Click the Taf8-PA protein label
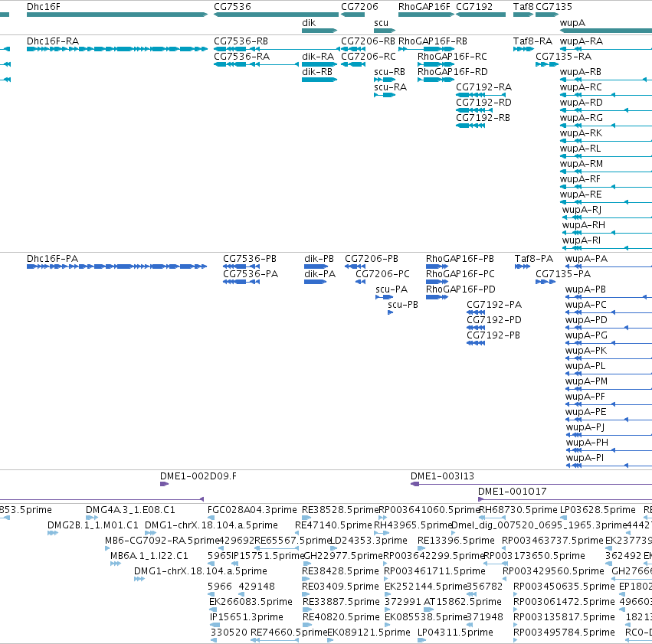The height and width of the screenshot is (644, 652). 534,259
